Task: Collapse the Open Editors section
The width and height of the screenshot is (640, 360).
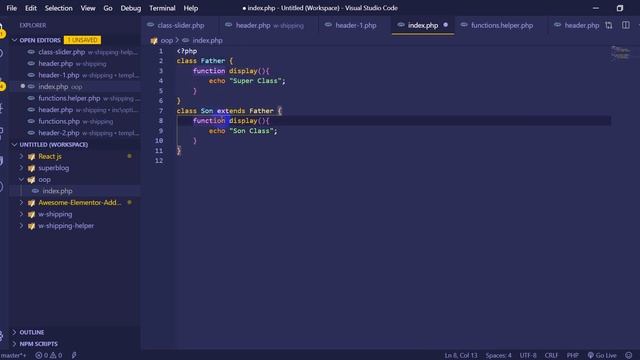Action: pos(15,40)
